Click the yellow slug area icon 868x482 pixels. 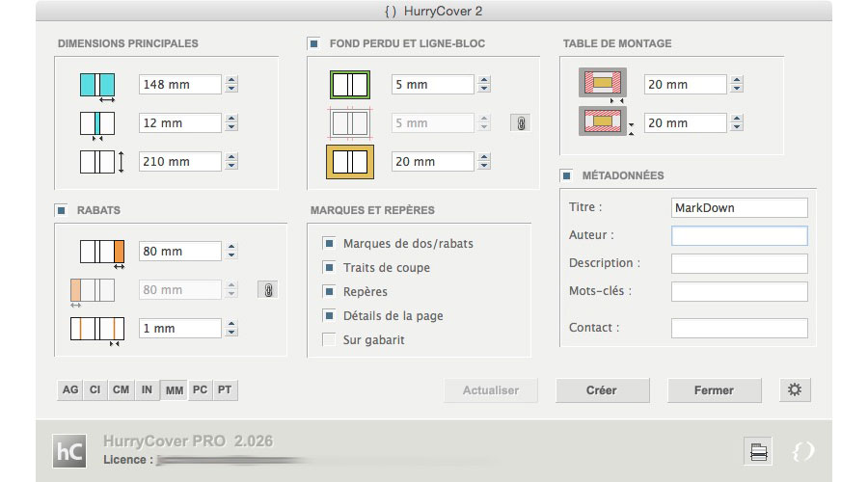click(350, 162)
